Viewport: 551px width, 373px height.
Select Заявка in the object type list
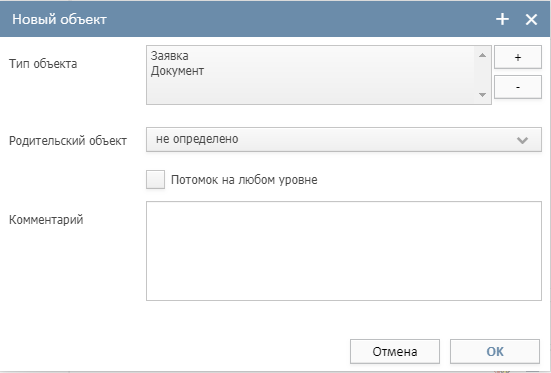pyautogui.click(x=169, y=56)
